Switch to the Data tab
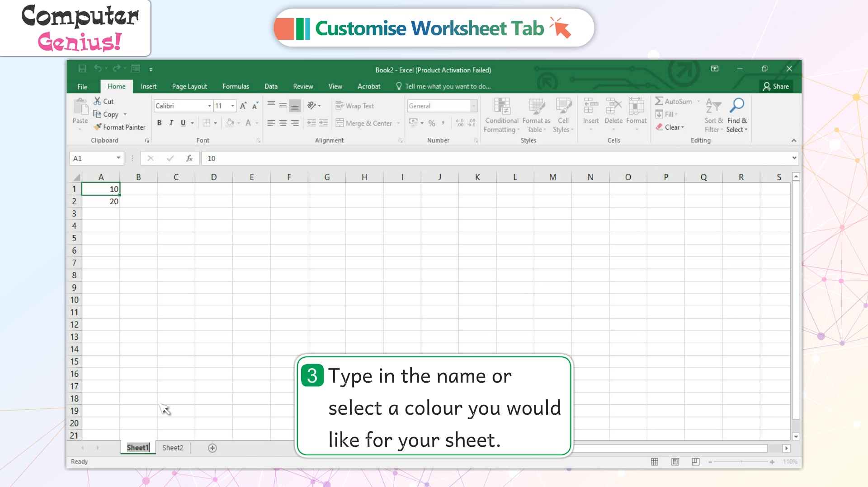The width and height of the screenshot is (868, 487). click(271, 86)
